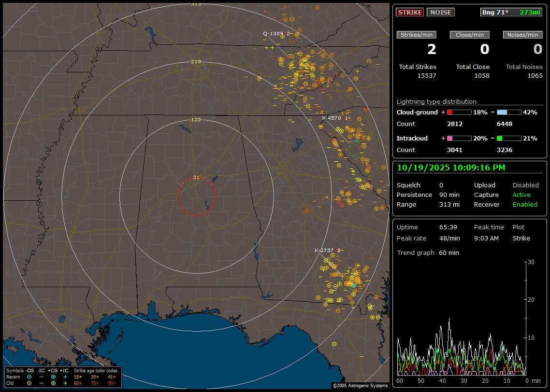The height and width of the screenshot is (392, 550).
Task: Click the recent +IC plus symbol in legend
Action: (65, 377)
